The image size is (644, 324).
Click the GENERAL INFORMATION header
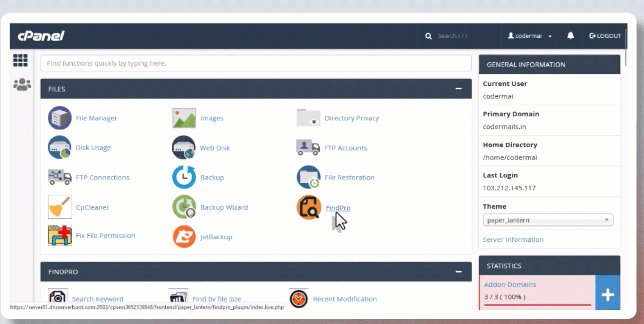click(550, 64)
